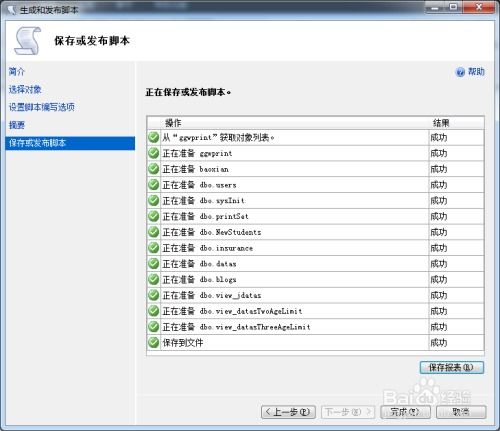Select the highlighted 保存或发布脚本 step
Image resolution: width=500 pixels, height=431 pixels.
70,143
